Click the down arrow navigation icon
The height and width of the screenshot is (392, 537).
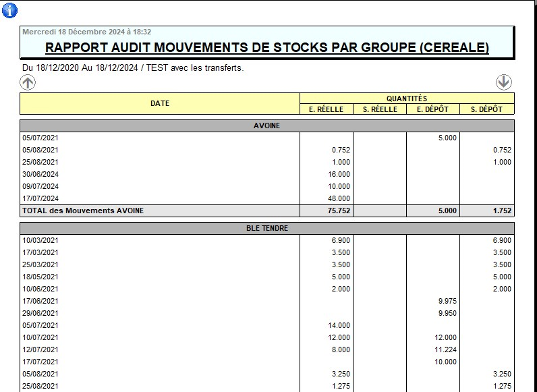click(x=503, y=82)
